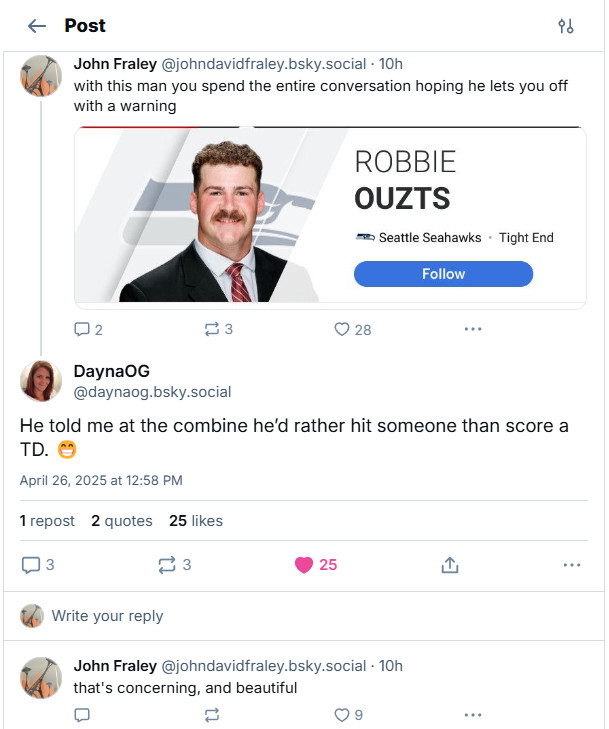
Task: View the 1 repost list
Action: (47, 521)
